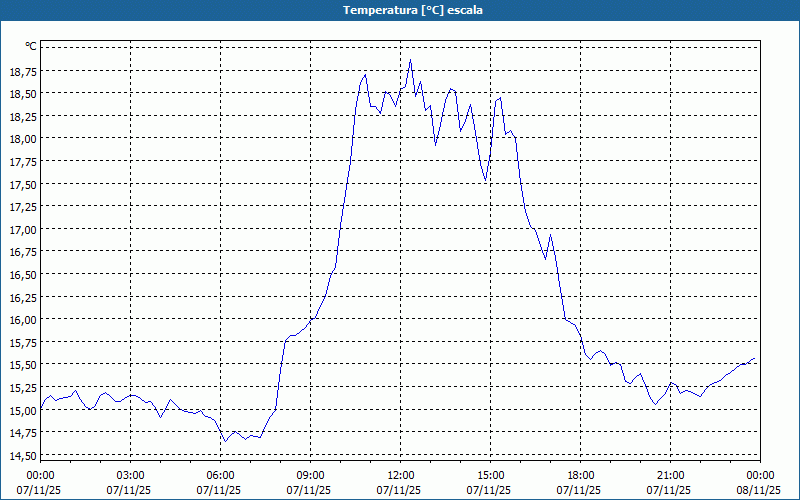
Task: Click the °C unit label above the axis
Action: coord(31,46)
